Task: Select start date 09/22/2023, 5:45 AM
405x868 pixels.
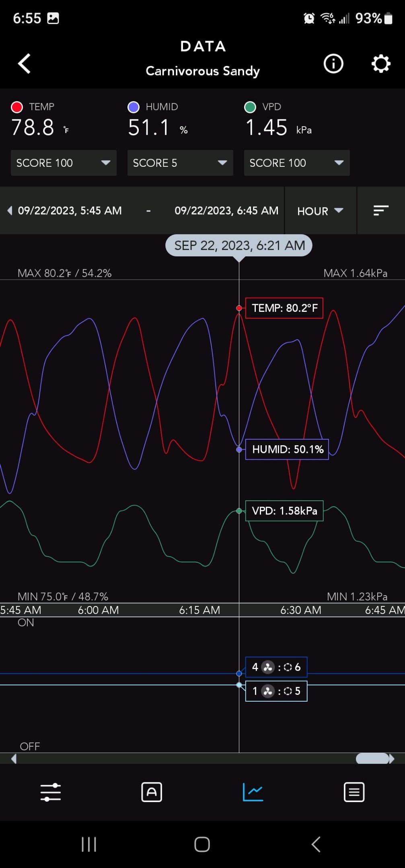Action: (x=70, y=211)
